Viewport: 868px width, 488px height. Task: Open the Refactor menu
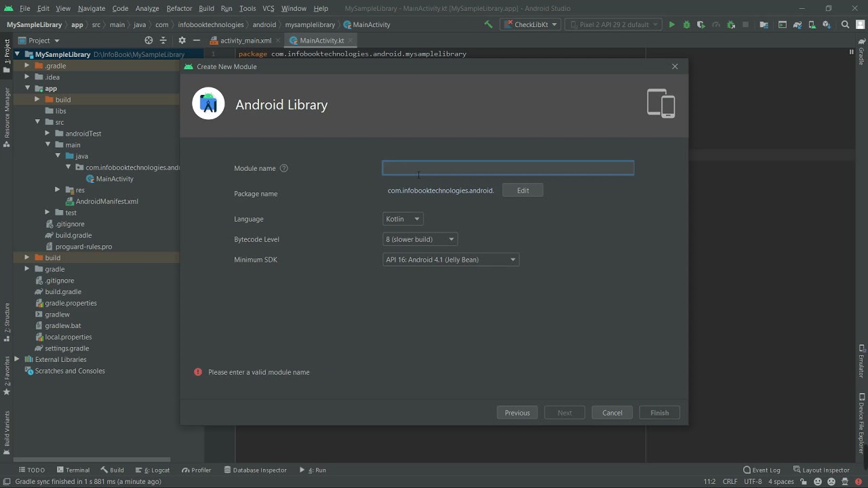pyautogui.click(x=179, y=8)
